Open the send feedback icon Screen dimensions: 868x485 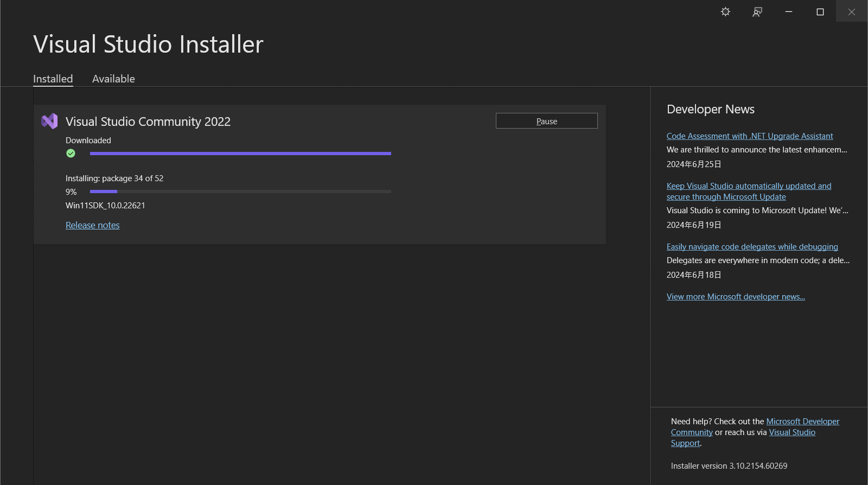(x=757, y=11)
